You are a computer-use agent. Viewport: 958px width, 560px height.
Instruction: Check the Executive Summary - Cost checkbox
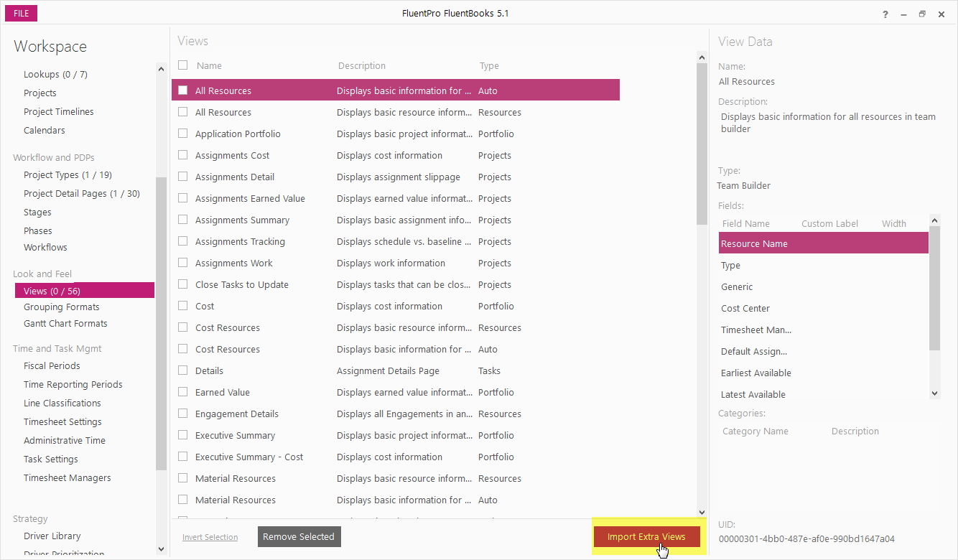tap(183, 457)
